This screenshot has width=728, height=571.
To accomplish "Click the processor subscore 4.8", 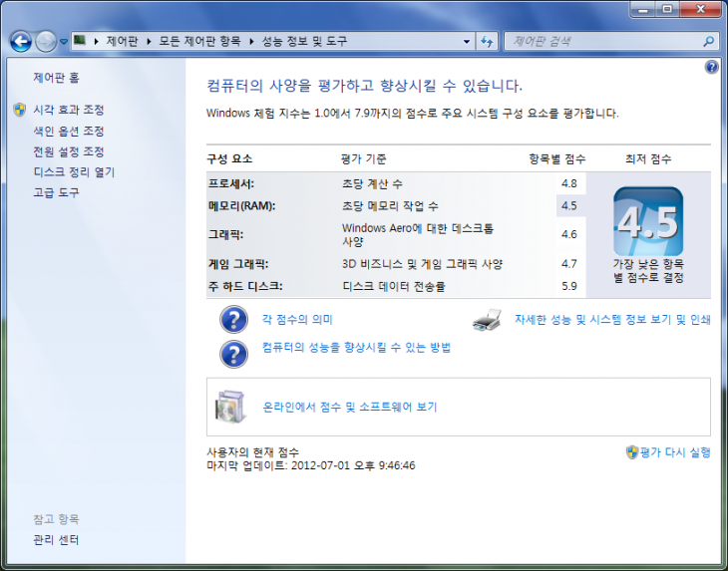I will click(x=569, y=183).
